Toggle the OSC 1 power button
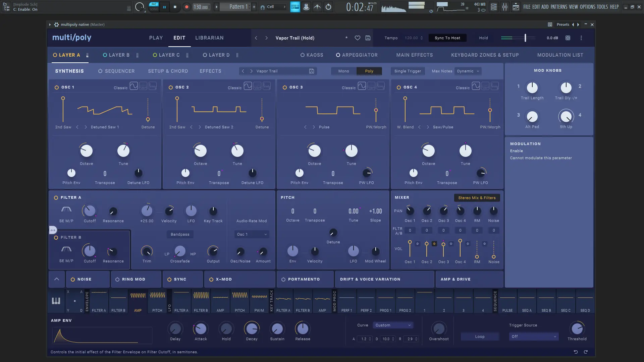Image resolution: width=644 pixels, height=362 pixels. (x=56, y=87)
